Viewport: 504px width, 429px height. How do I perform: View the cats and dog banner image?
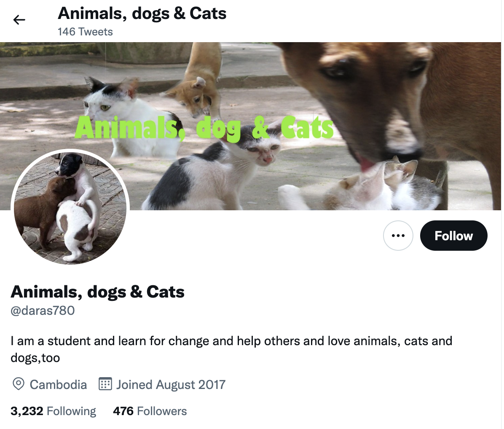(x=250, y=126)
